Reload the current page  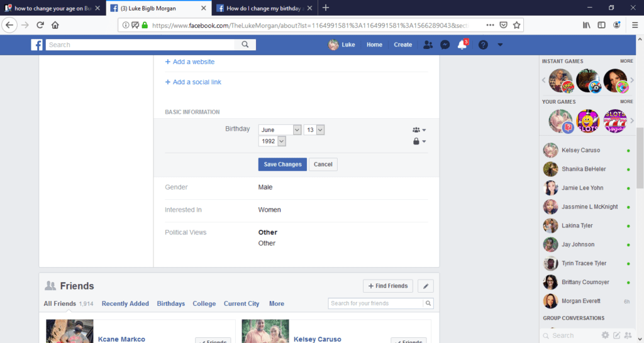click(x=40, y=25)
